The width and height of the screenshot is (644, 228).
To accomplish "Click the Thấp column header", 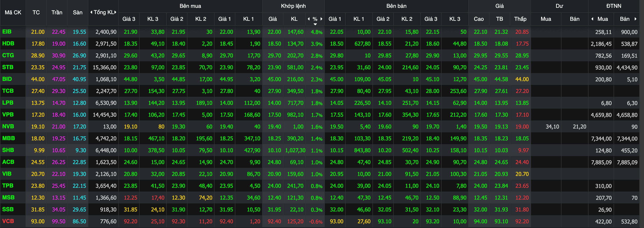I will click(x=520, y=19).
